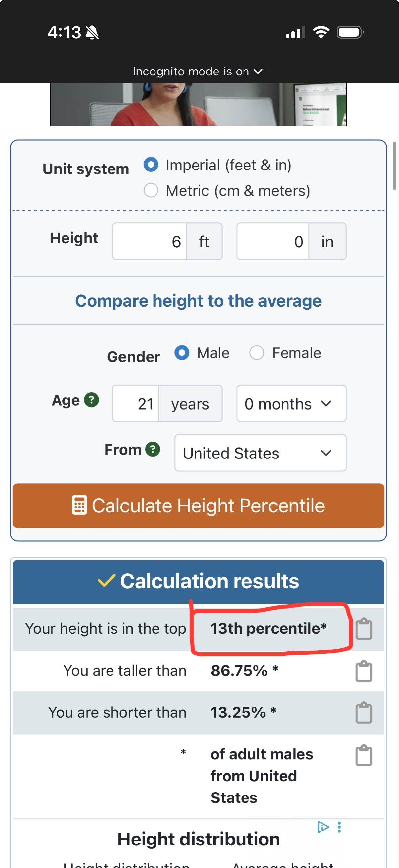
Task: Expand the Incognito mode banner
Action: click(x=198, y=72)
